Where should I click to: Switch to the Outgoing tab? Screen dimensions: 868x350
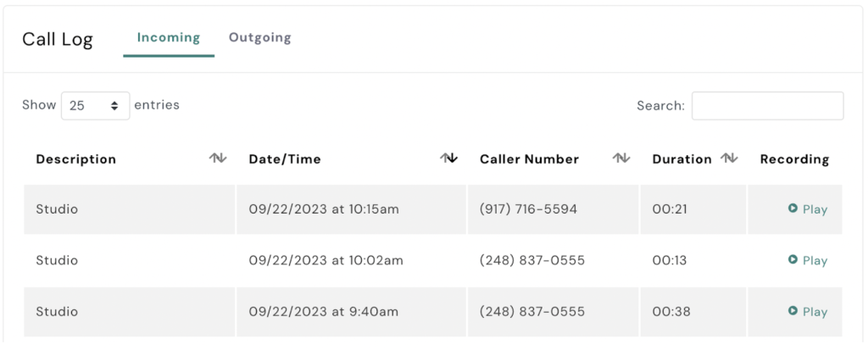[x=260, y=38]
